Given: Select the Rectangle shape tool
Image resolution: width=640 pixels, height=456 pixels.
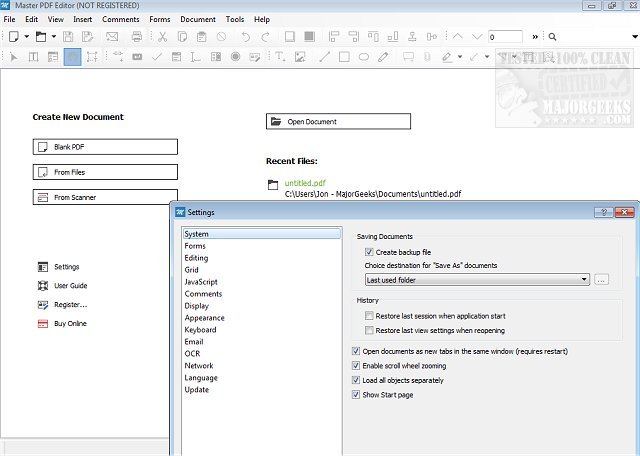Looking at the screenshot, I should click(x=344, y=57).
